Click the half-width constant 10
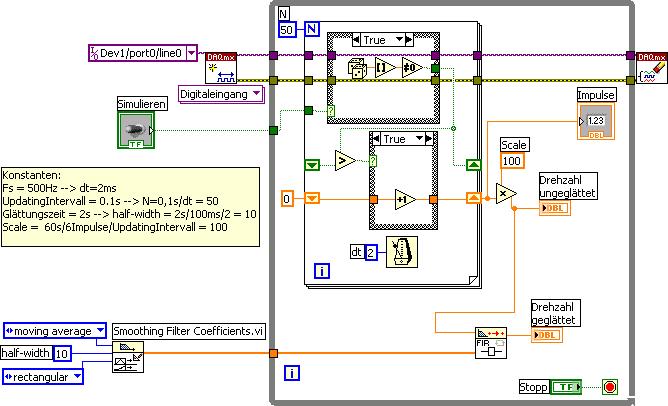The image size is (668, 406). 62,353
